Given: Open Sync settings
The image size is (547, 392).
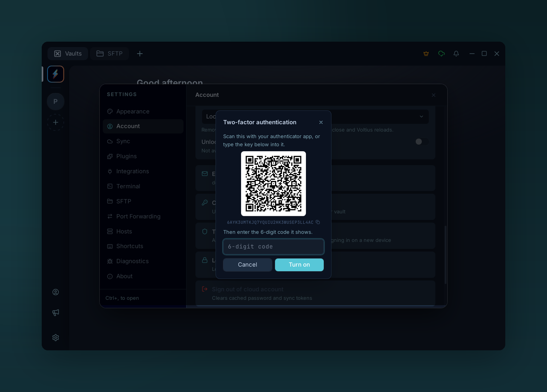Looking at the screenshot, I should [x=143, y=141].
